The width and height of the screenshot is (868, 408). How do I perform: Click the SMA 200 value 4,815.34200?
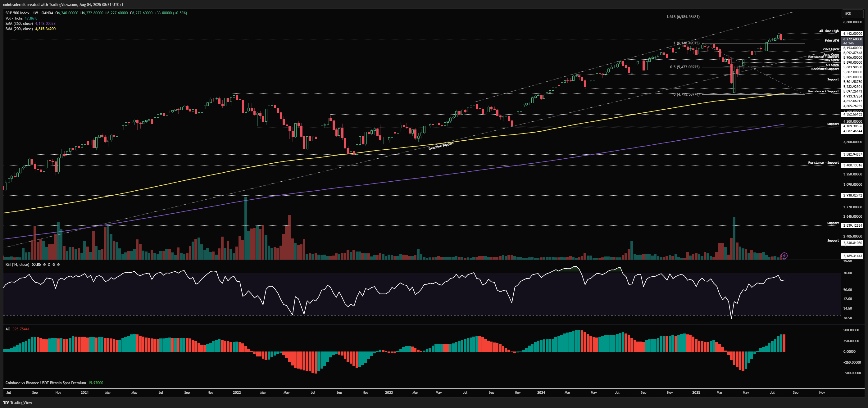coord(45,29)
